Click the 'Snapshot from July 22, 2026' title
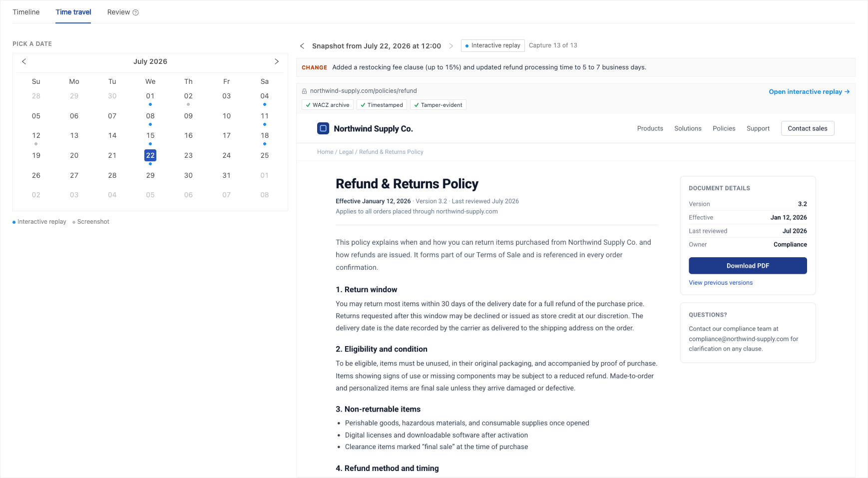The height and width of the screenshot is (478, 868). tap(377, 46)
